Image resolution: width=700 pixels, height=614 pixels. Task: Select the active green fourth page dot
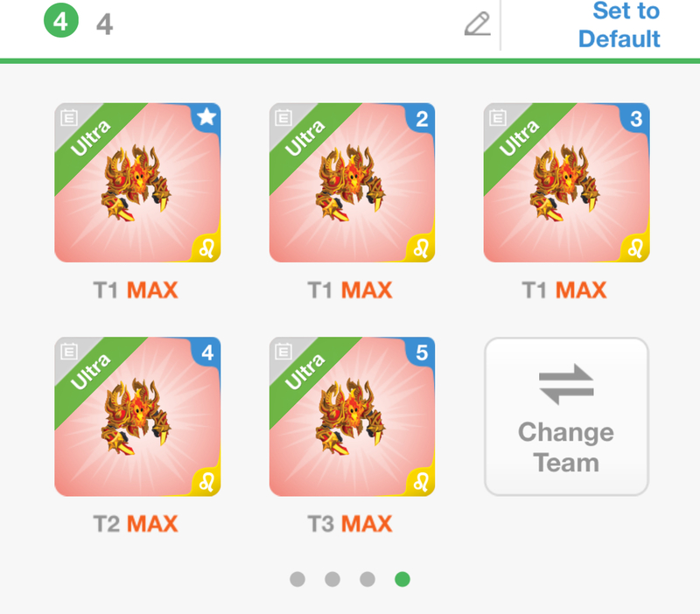pos(402,579)
